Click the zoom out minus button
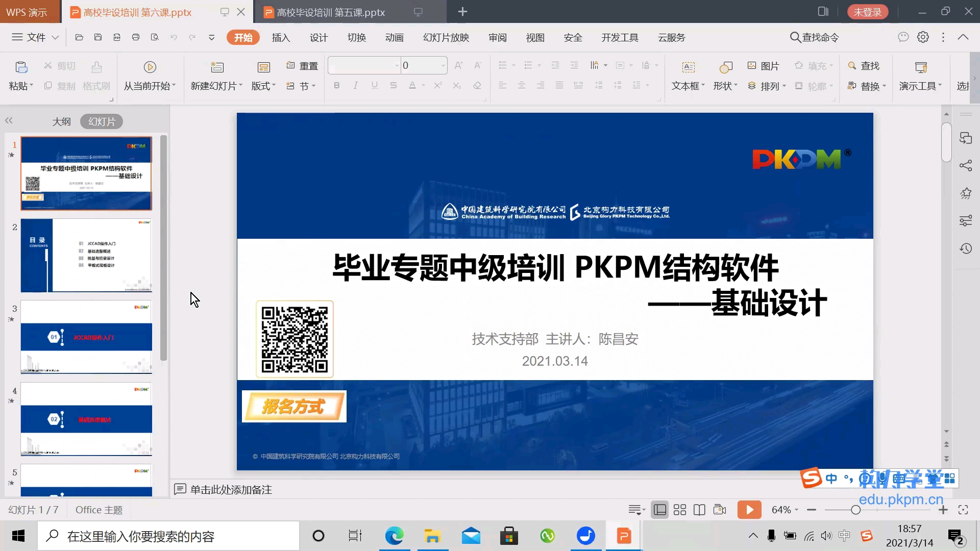 812,510
